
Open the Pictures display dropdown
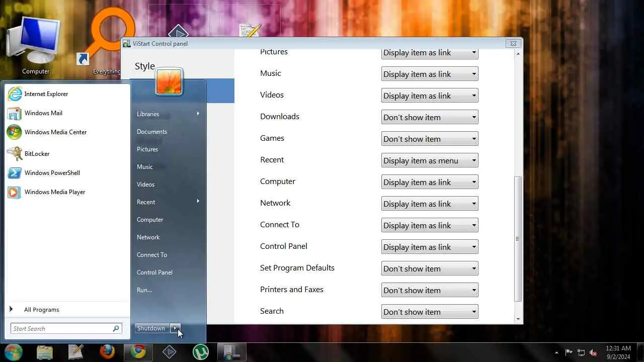[x=430, y=53]
